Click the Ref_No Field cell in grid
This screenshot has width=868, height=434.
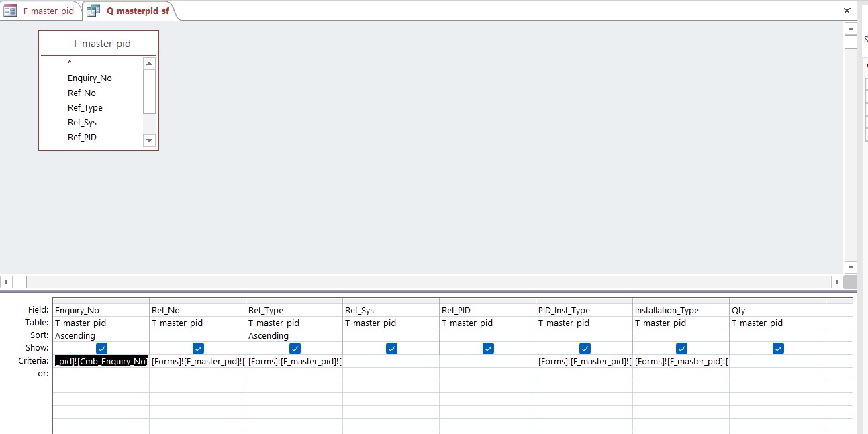click(198, 310)
